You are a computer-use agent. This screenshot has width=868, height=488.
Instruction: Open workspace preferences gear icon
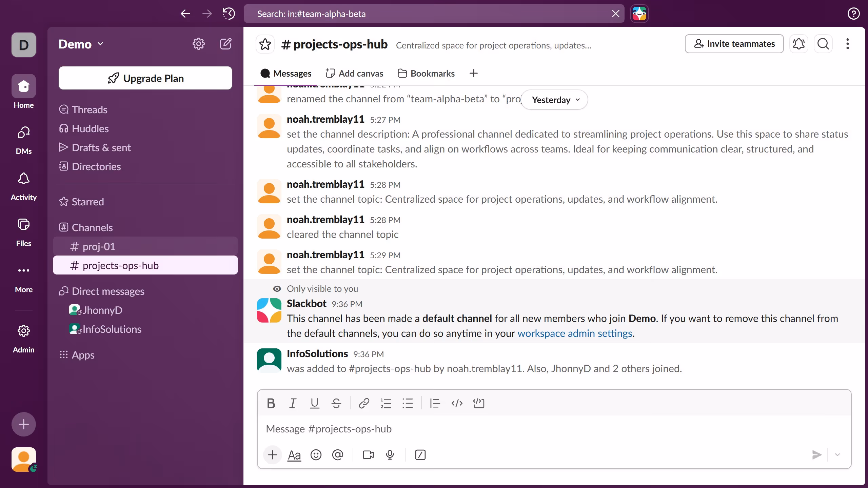coord(198,44)
